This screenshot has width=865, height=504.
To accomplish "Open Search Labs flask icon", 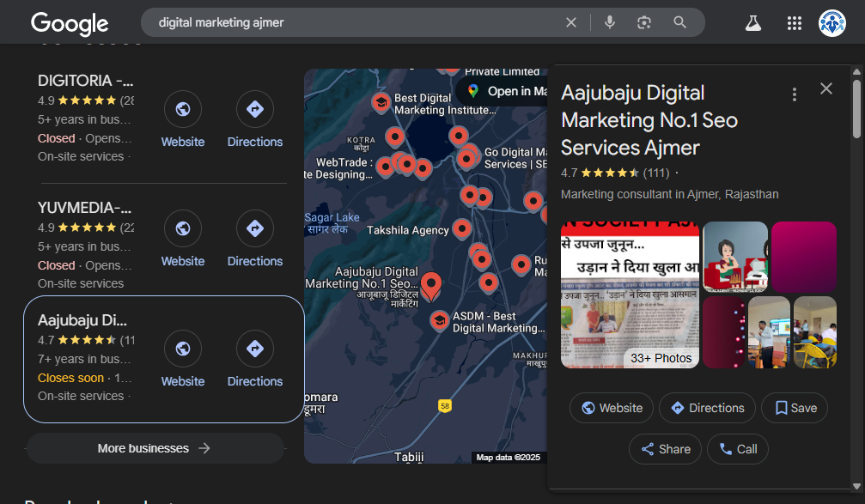I will pos(753,23).
